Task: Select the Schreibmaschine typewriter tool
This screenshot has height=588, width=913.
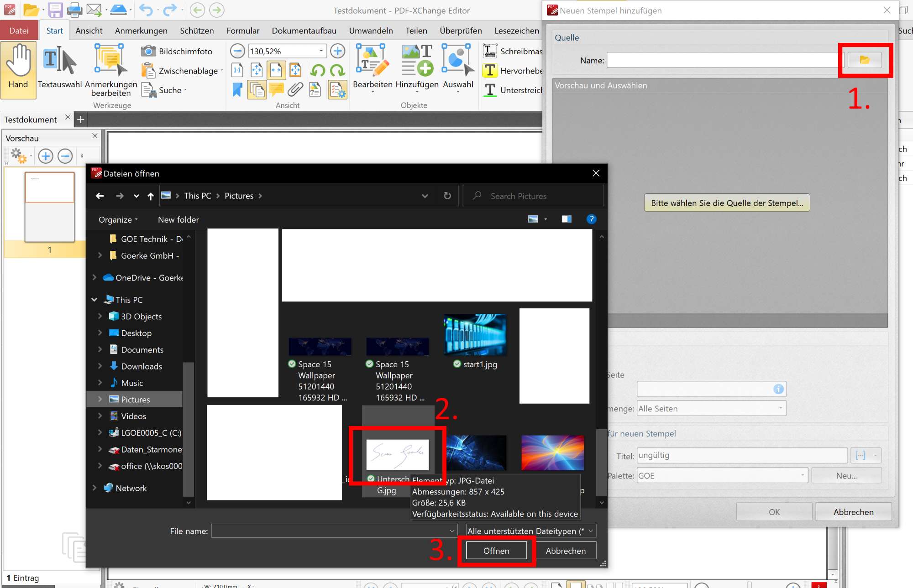Action: point(513,51)
